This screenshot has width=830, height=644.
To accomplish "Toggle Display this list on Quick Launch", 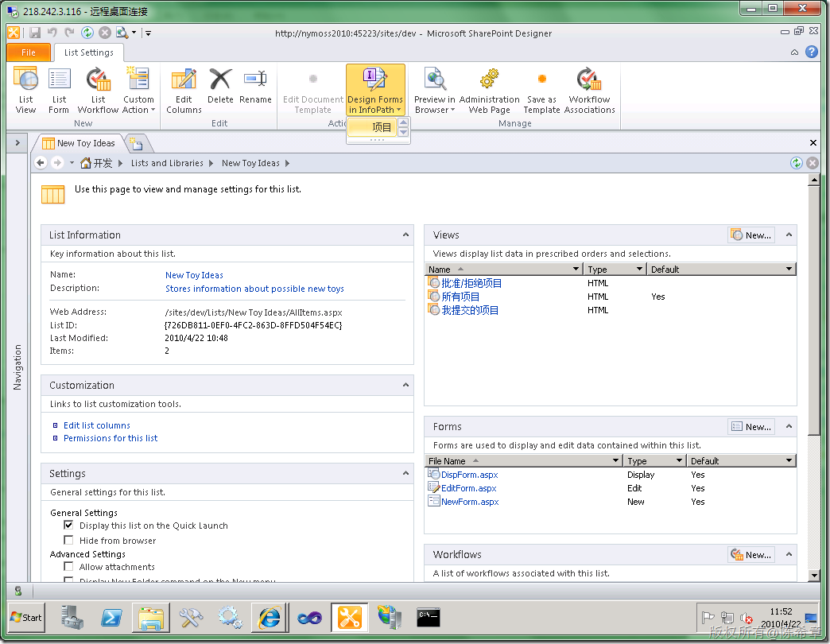I will pyautogui.click(x=68, y=525).
